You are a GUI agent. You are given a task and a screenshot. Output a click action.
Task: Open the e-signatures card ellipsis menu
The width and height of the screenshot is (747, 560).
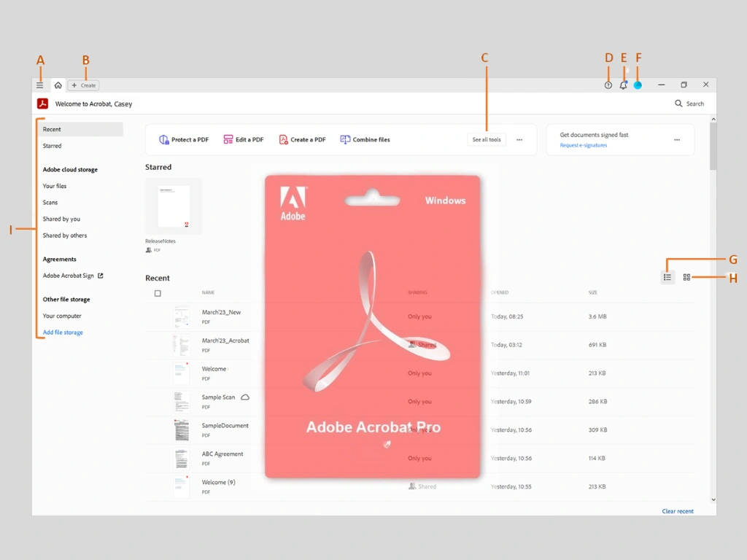click(x=676, y=139)
